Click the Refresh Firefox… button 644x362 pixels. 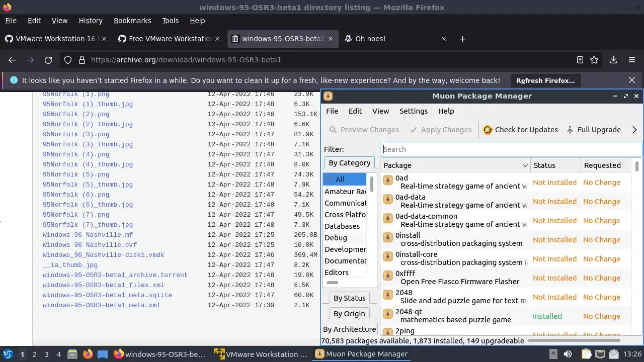pyautogui.click(x=545, y=80)
